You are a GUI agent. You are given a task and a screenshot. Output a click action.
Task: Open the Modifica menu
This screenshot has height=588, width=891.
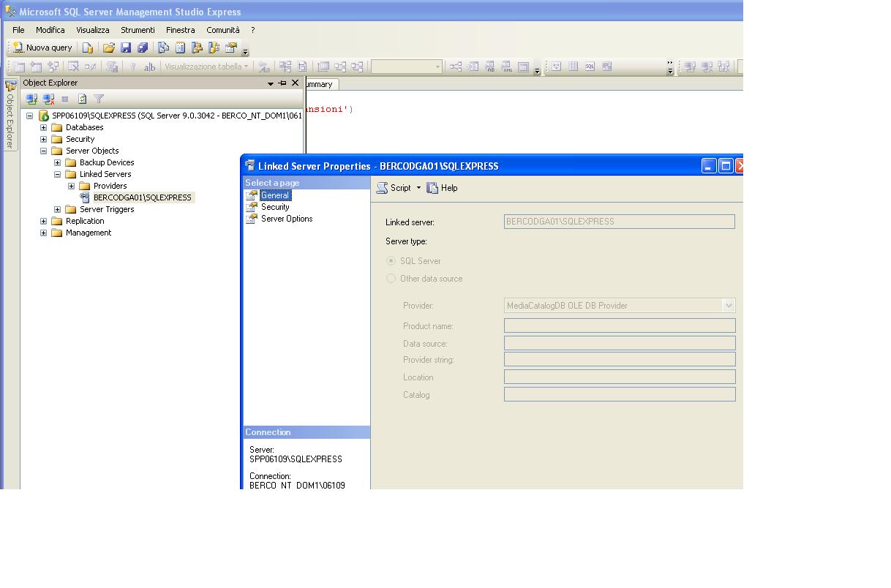(50, 30)
